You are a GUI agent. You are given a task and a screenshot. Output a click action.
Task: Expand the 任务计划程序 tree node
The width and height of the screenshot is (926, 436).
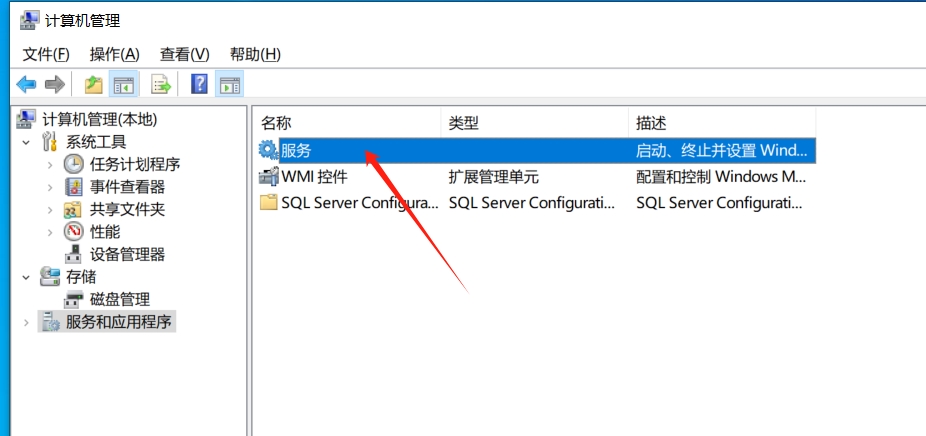[50, 165]
